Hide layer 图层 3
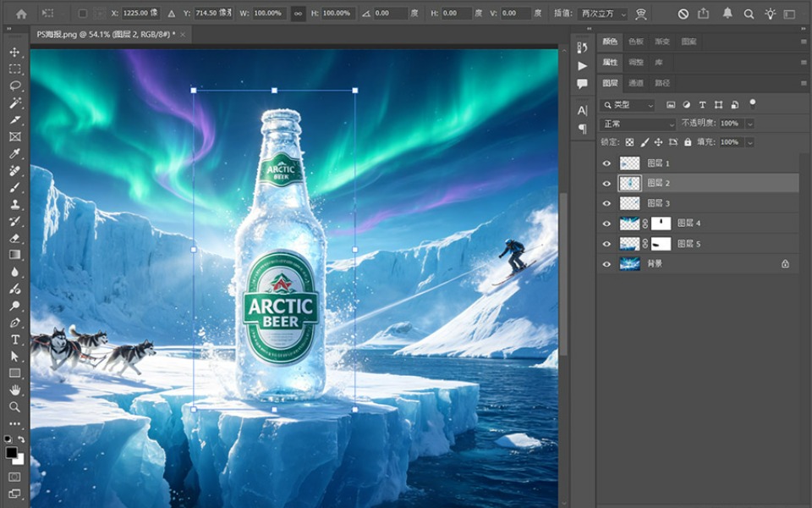This screenshot has width=812, height=508. [606, 203]
